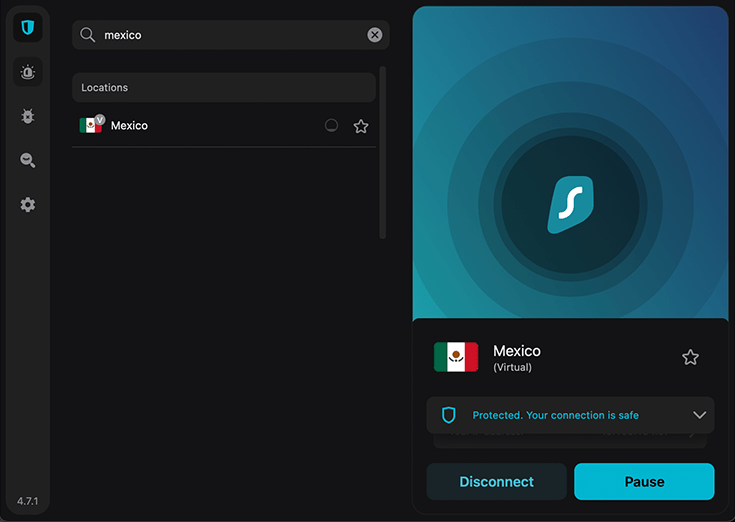Viewport: 735px width, 522px height.
Task: Click the search magnifier icon in search field
Action: [x=88, y=35]
